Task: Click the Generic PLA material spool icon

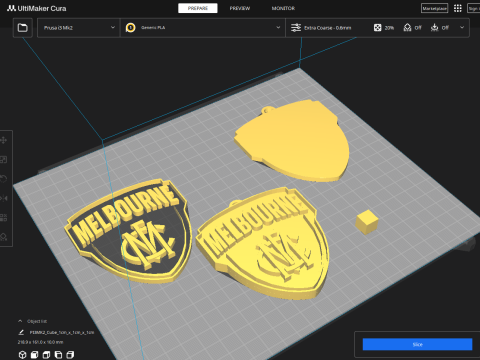Action: [x=131, y=28]
